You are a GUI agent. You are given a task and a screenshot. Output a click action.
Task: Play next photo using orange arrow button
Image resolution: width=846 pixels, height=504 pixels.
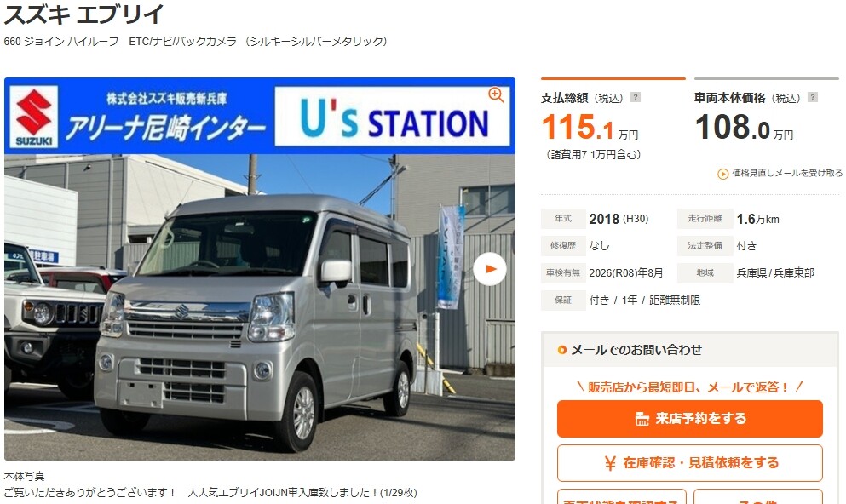pyautogui.click(x=490, y=269)
